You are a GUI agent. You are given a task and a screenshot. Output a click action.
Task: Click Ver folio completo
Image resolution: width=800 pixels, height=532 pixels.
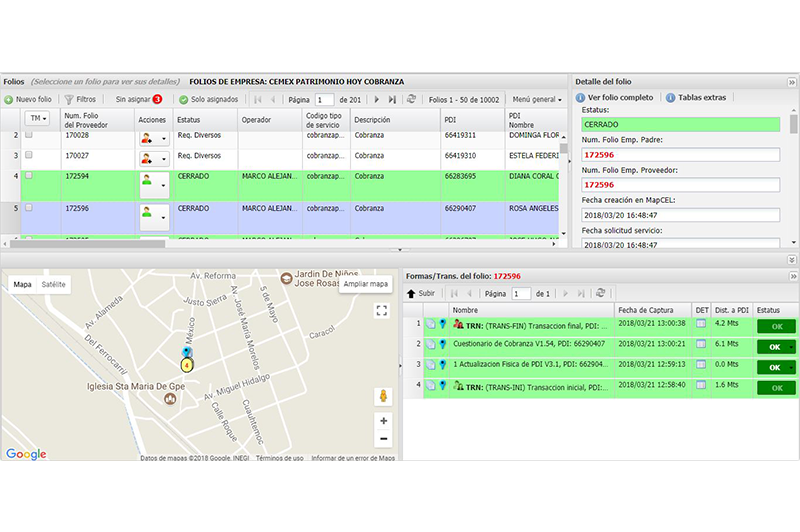(x=615, y=97)
